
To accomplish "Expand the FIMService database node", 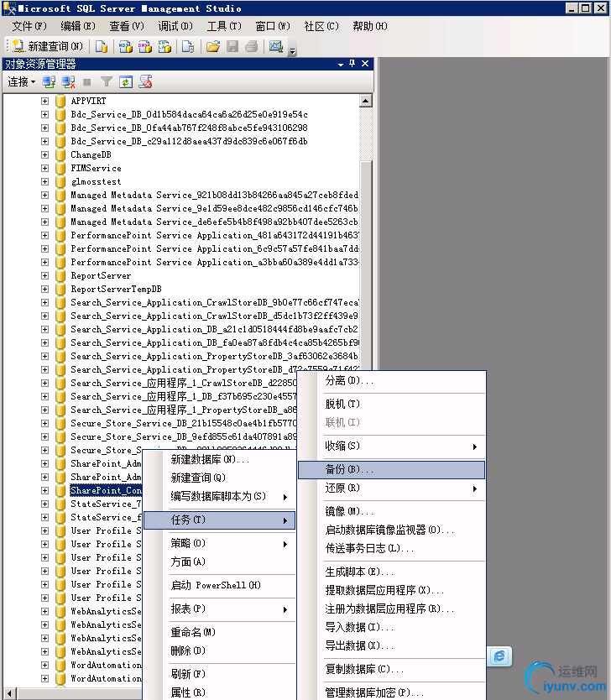I will 44,169.
